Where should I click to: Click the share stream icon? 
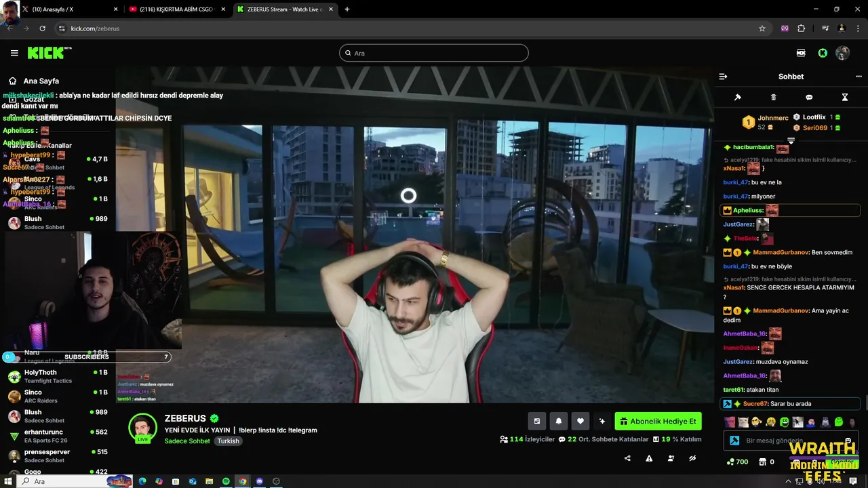627,458
